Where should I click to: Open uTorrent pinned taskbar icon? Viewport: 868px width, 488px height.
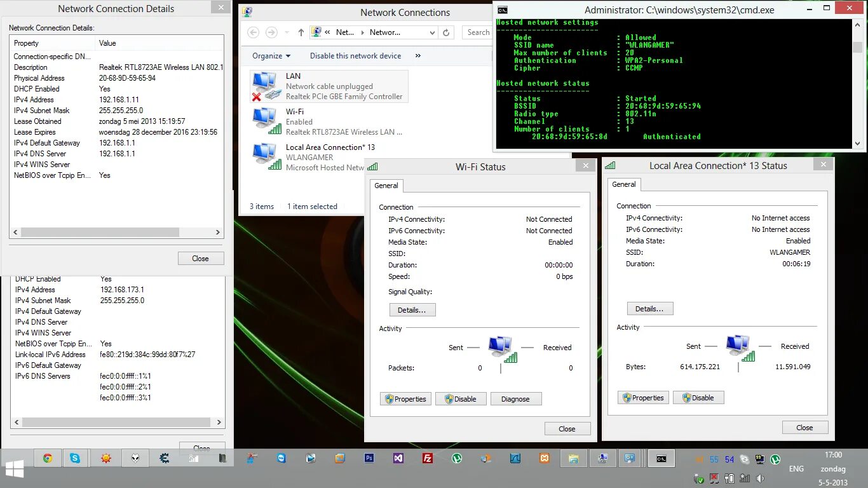(457, 458)
